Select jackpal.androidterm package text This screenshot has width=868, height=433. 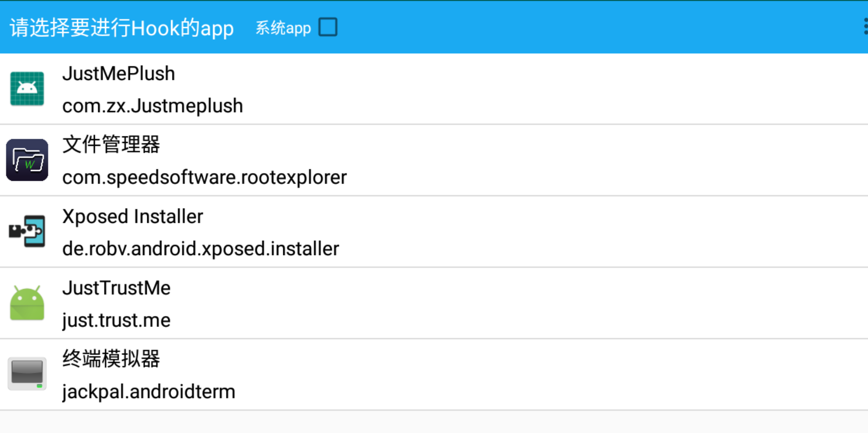pyautogui.click(x=149, y=392)
